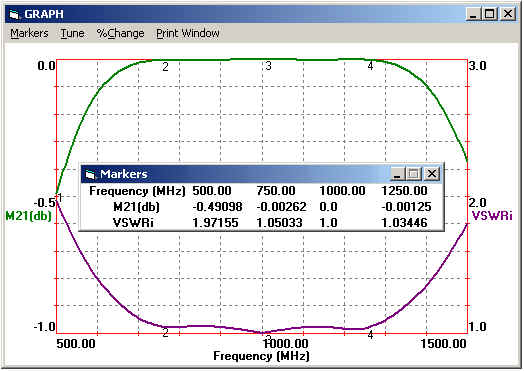
Task: Click the purple VSWRi axis label
Action: 492,216
